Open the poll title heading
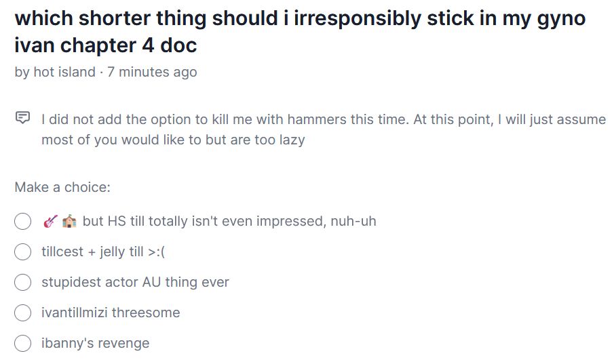 [299, 18]
